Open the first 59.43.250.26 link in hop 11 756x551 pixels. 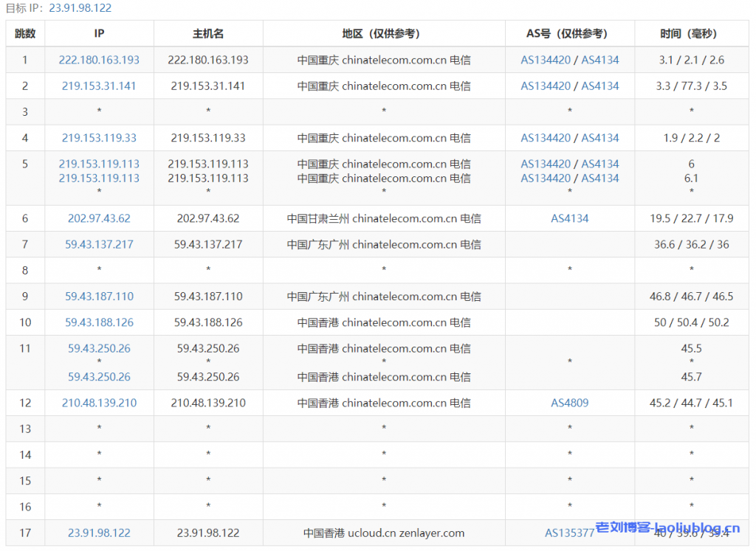coord(99,348)
